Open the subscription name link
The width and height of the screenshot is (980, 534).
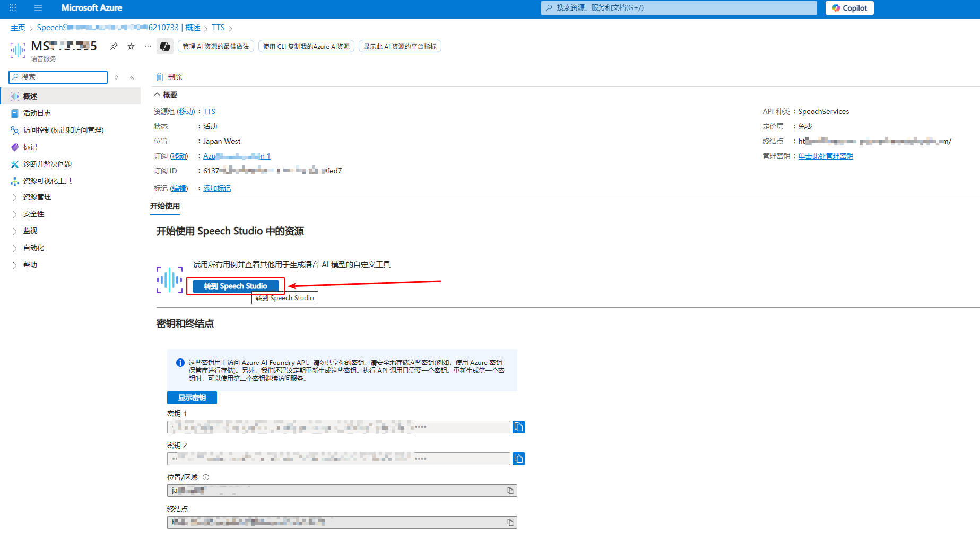click(x=237, y=156)
